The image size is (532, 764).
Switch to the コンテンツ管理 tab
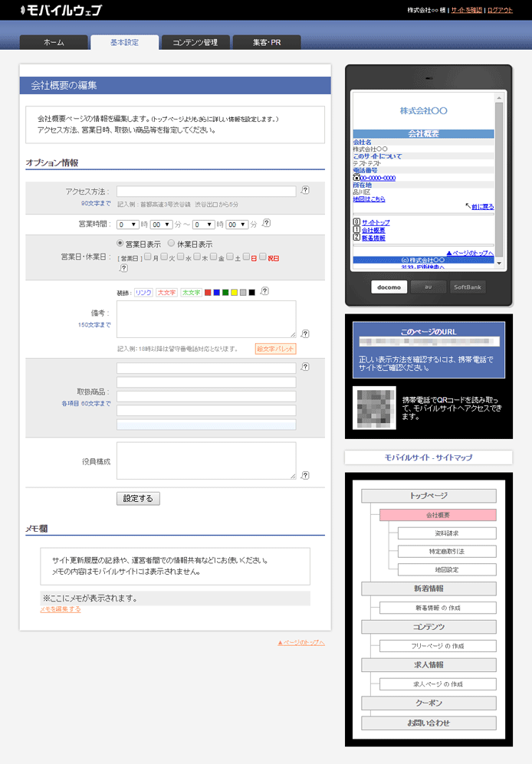pos(195,43)
